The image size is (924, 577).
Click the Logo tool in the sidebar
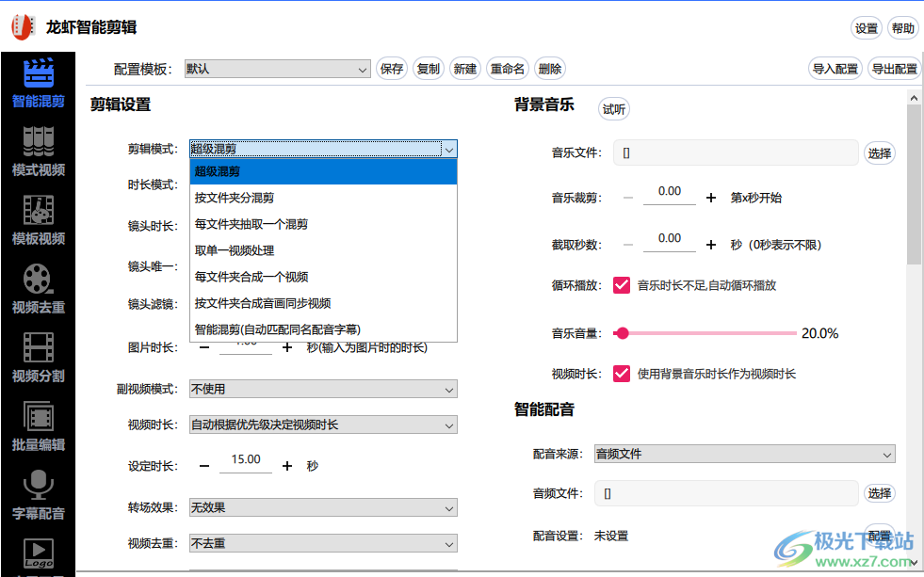tap(38, 555)
